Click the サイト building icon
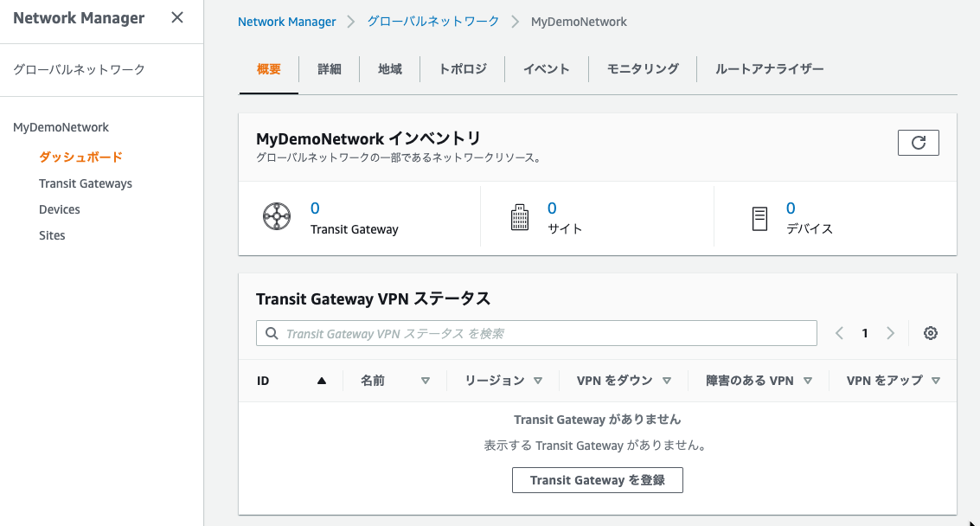 tap(519, 217)
